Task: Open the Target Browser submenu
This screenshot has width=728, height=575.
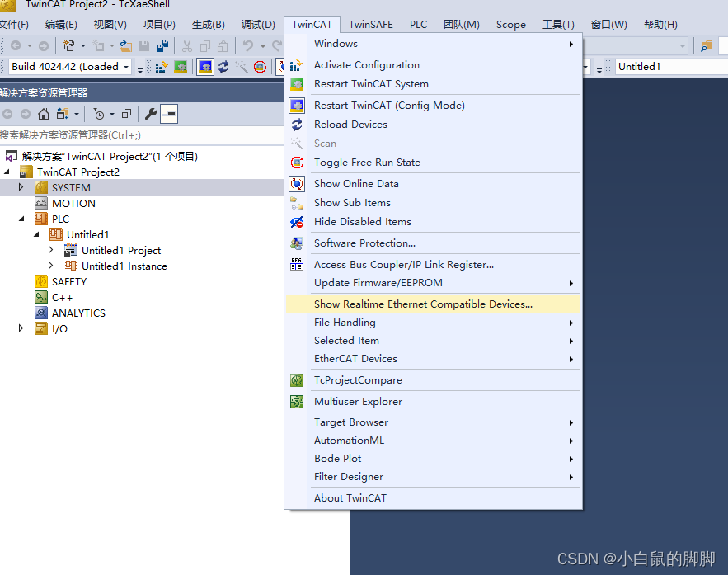Action: tap(433, 422)
